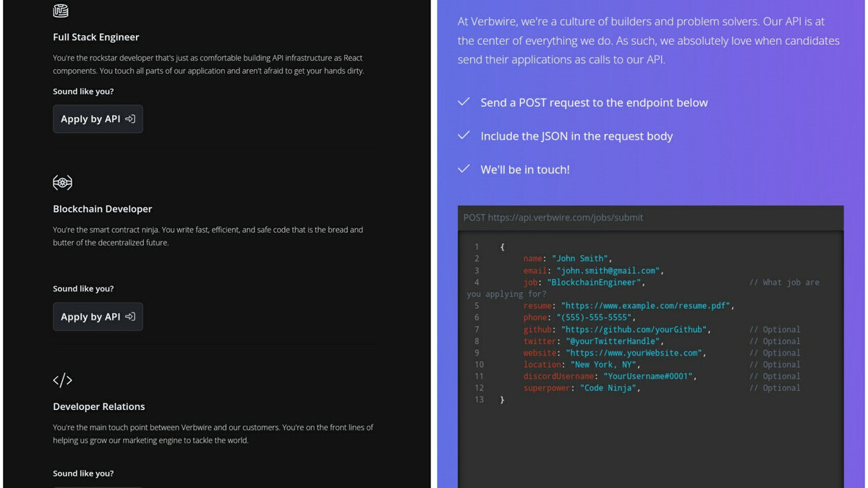The height and width of the screenshot is (488, 868).
Task: Click checkmark beside Include the JSON
Action: click(464, 135)
